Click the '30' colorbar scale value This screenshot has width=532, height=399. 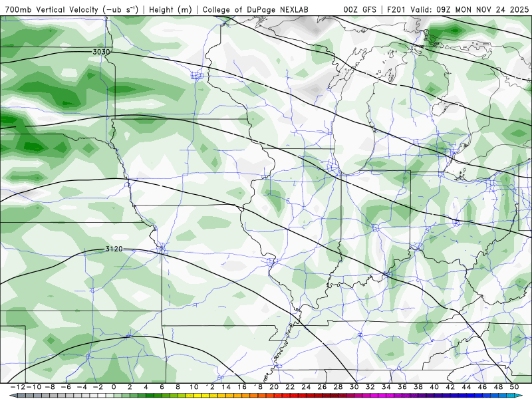click(354, 387)
